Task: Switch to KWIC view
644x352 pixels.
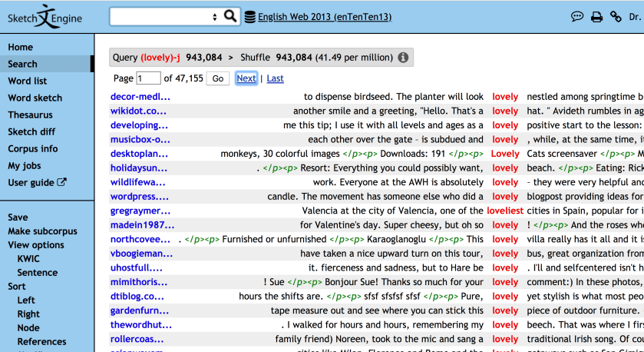Action: coord(28,259)
